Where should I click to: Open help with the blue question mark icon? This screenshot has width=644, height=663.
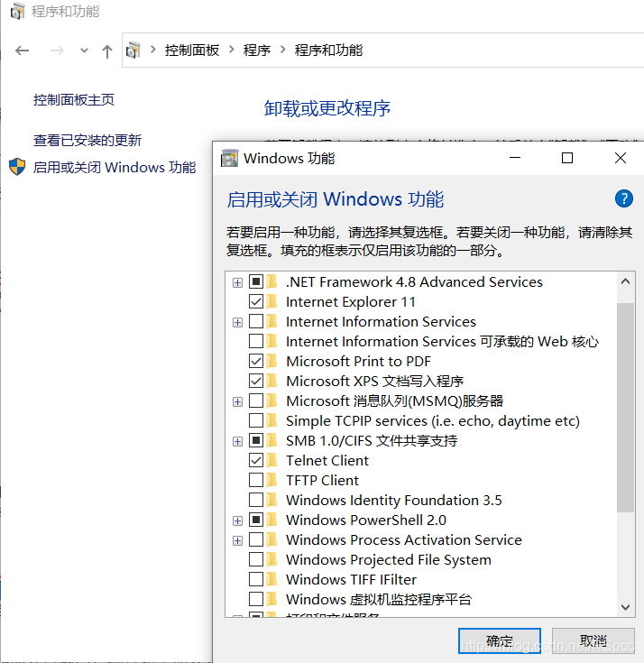point(623,198)
